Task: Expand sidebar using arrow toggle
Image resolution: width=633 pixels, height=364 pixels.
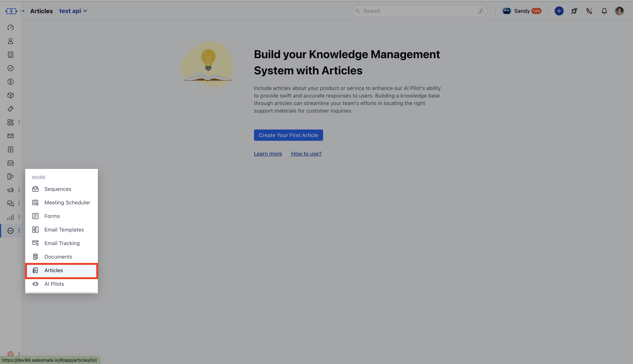Action: (23, 11)
